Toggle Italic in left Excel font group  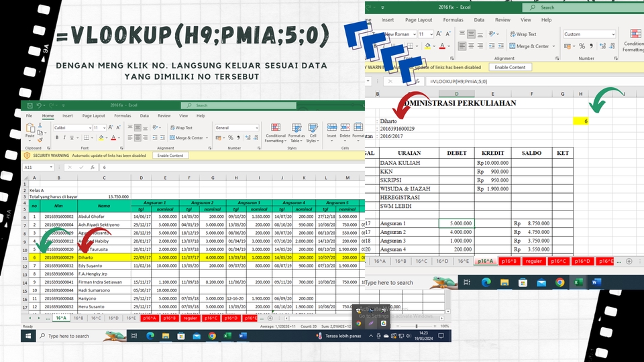coord(64,138)
